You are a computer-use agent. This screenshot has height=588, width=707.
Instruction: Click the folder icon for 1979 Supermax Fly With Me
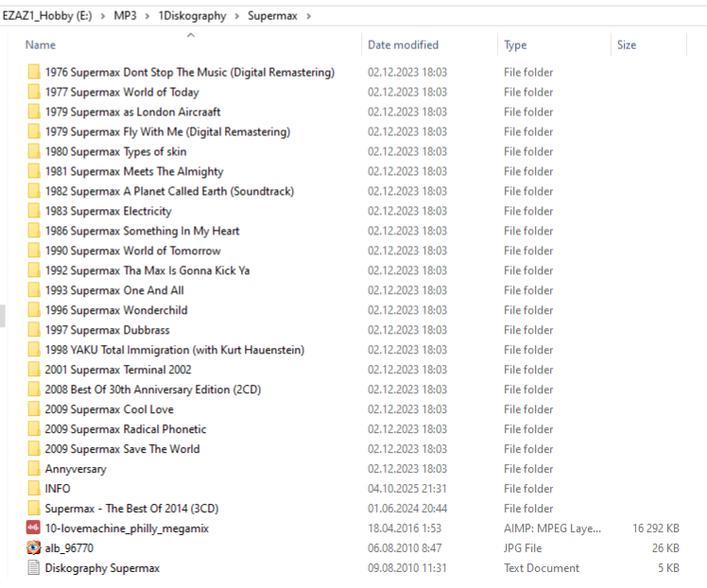click(x=34, y=131)
